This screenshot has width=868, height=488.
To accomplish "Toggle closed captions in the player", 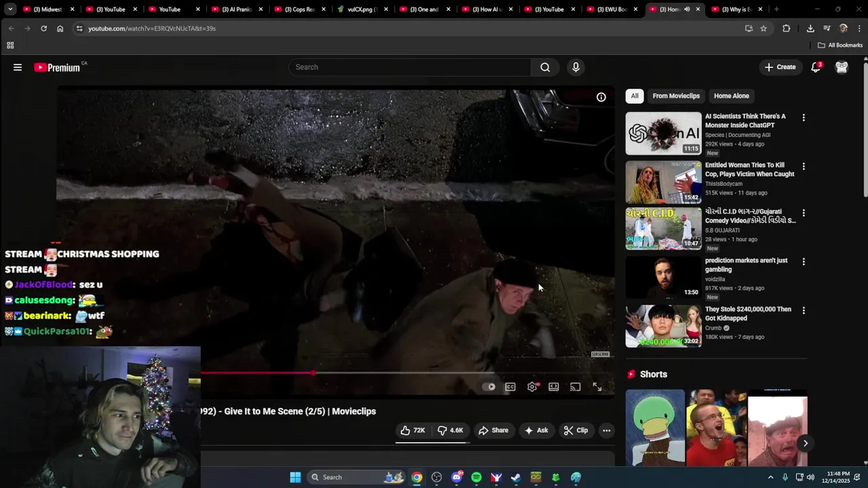I will coord(510,387).
